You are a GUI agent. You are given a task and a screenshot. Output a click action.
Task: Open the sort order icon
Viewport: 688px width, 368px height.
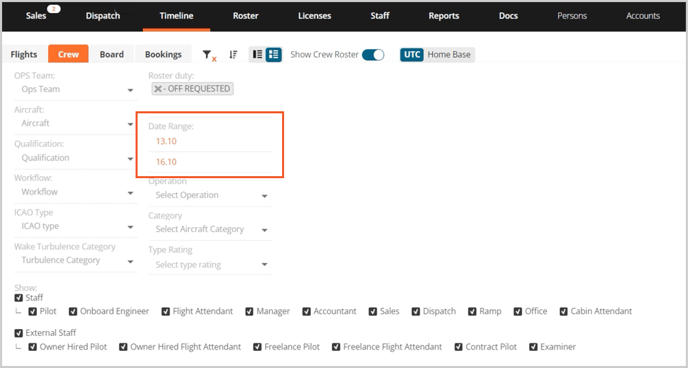233,55
